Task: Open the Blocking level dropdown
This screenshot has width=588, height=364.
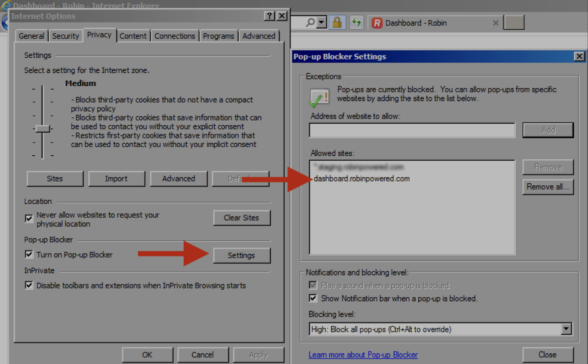Action: coord(566,329)
